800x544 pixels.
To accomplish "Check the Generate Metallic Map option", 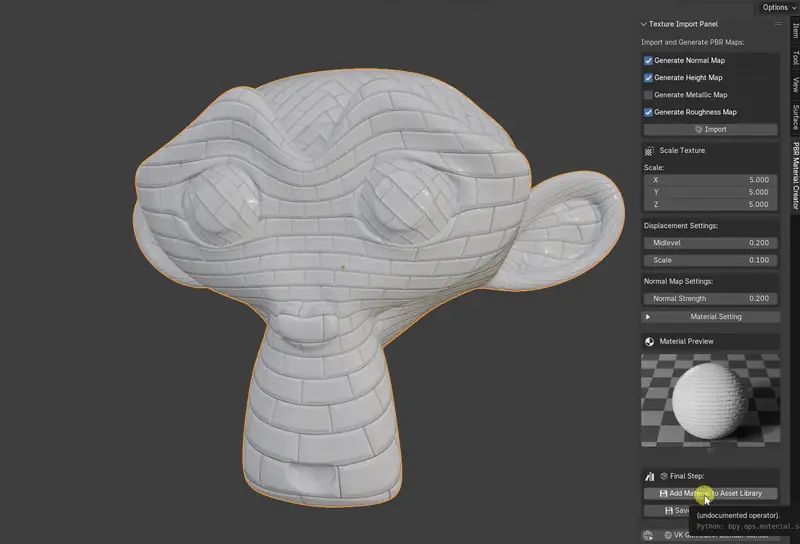I will 648,95.
